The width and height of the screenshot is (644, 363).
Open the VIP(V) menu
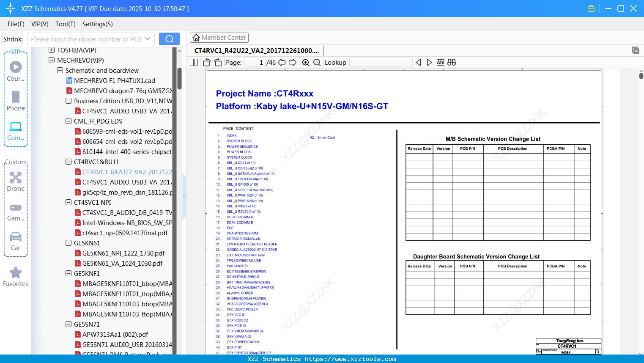[x=40, y=24]
